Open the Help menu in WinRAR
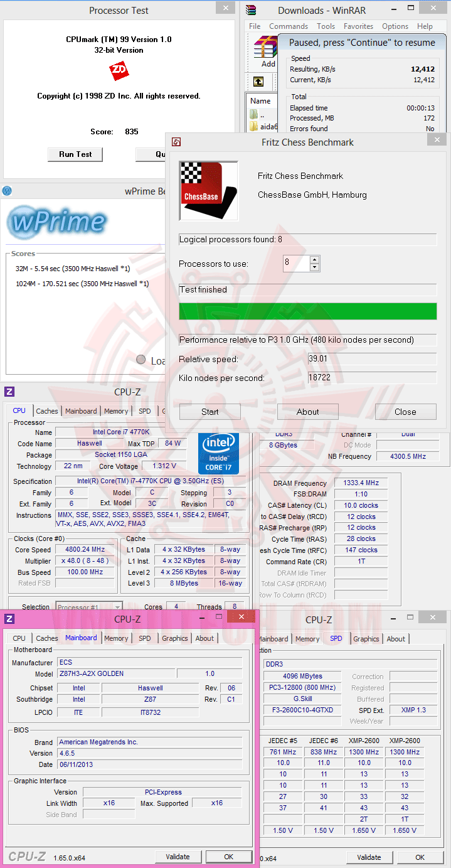The width and height of the screenshot is (451, 868). [x=425, y=26]
